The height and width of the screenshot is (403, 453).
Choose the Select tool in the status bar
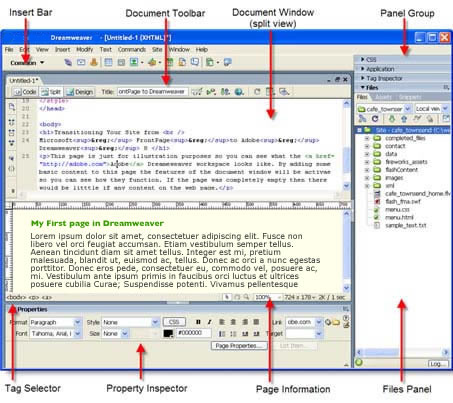227,297
